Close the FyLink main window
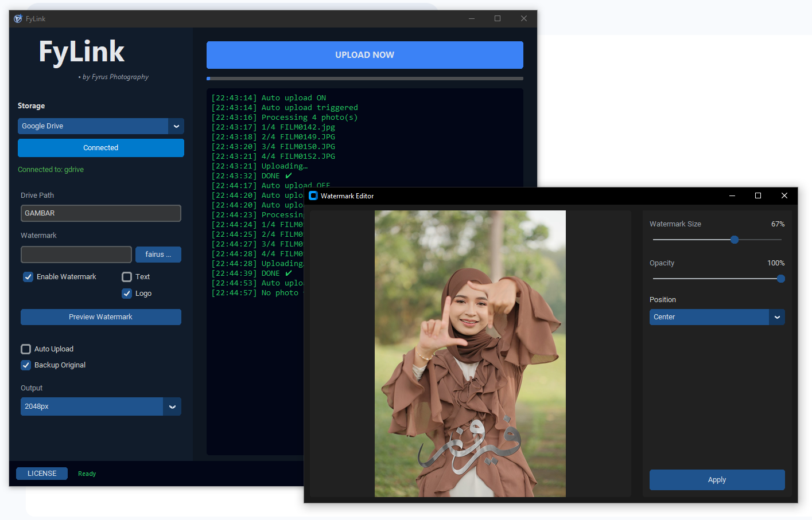 (524, 18)
